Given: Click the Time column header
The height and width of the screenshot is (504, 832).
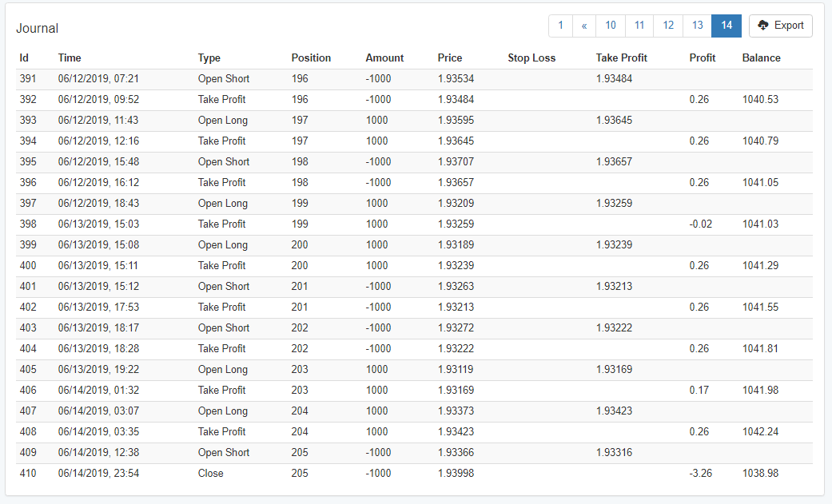Looking at the screenshot, I should tap(70, 58).
